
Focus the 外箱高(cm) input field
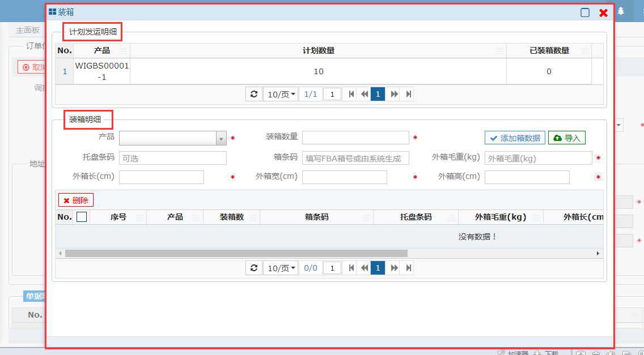click(x=527, y=177)
